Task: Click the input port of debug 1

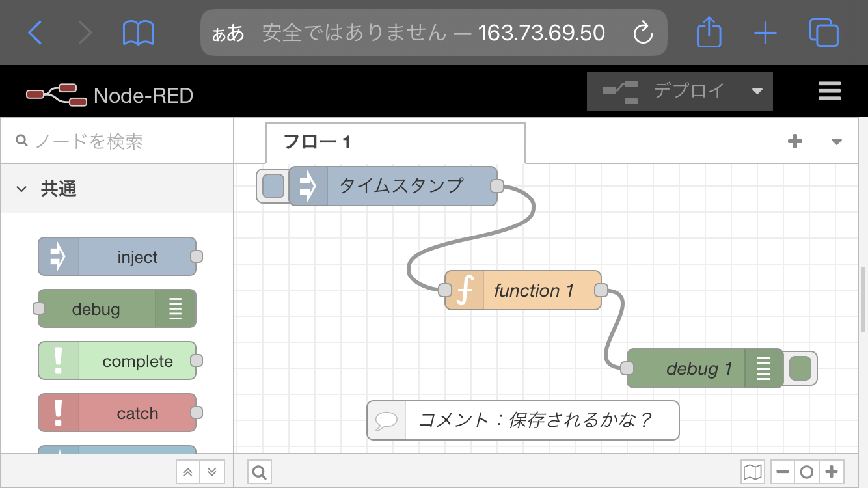Action: pyautogui.click(x=627, y=368)
